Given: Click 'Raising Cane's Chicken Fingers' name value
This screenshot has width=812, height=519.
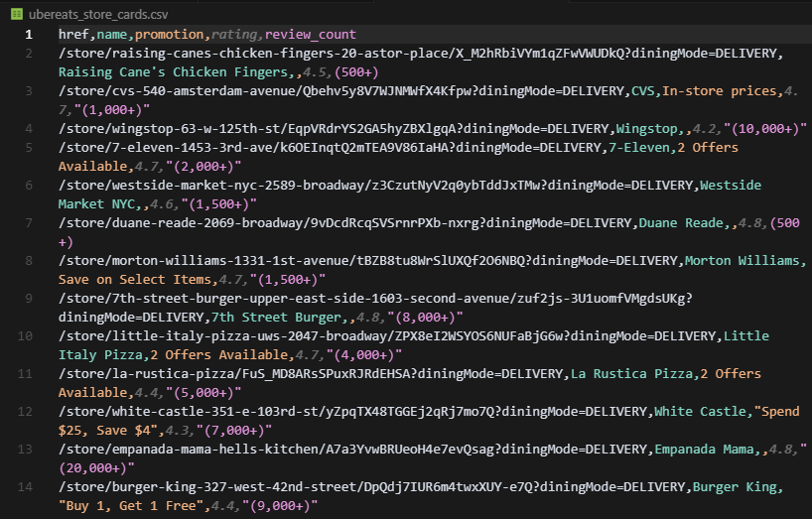Looking at the screenshot, I should point(173,71).
